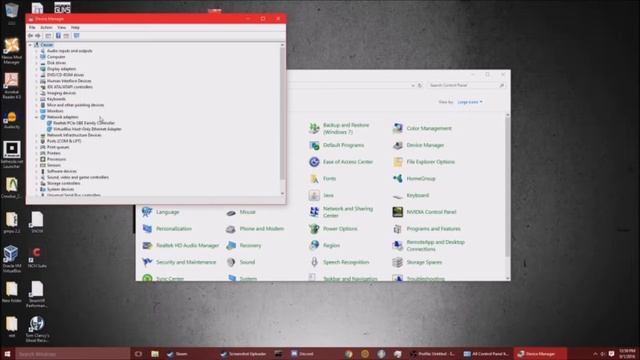Expand the Keyboards node in Device Manager
The height and width of the screenshot is (360, 640).
36,99
